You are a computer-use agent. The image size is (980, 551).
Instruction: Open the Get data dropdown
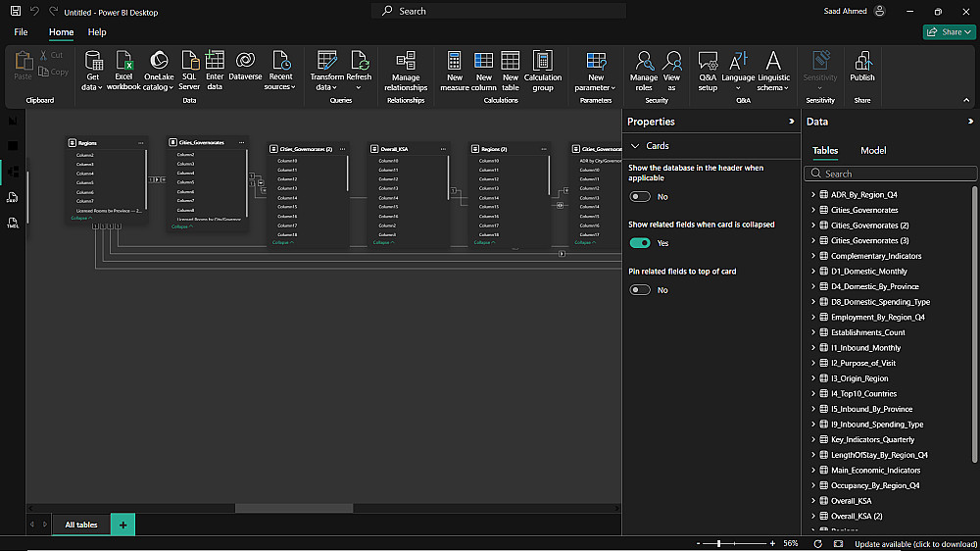tap(92, 87)
